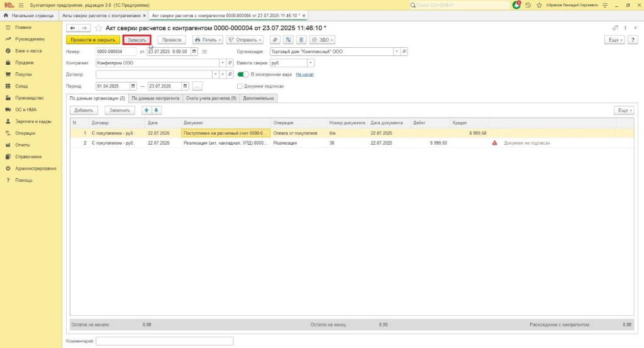The image size is (644, 348).
Task: Open the 'Валюта сверки' dropdown
Action: pyautogui.click(x=311, y=63)
